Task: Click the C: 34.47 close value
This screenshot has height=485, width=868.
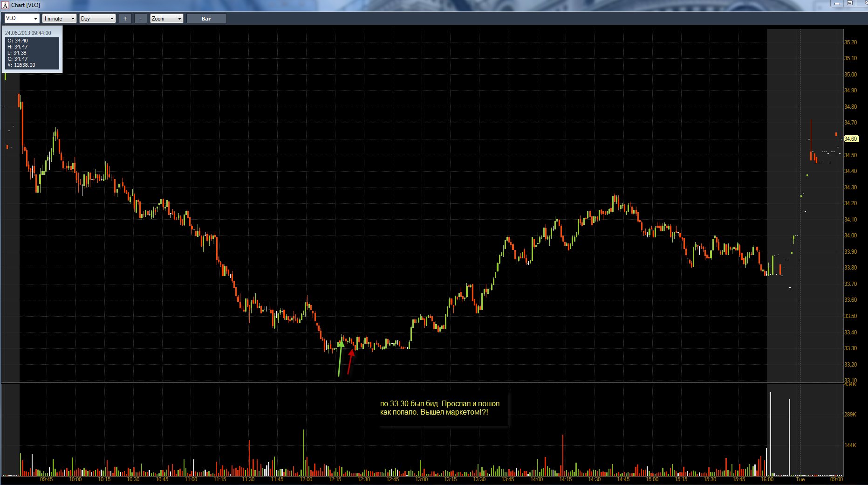Action: (18, 59)
